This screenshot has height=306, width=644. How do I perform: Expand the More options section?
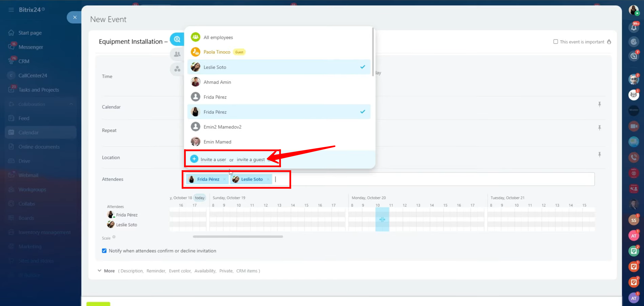(x=106, y=271)
